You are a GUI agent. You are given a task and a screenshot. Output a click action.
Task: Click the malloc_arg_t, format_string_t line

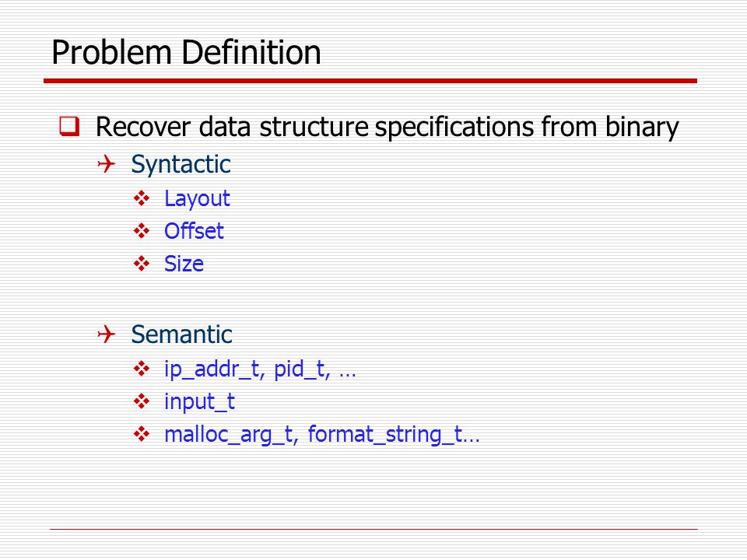click(x=321, y=435)
